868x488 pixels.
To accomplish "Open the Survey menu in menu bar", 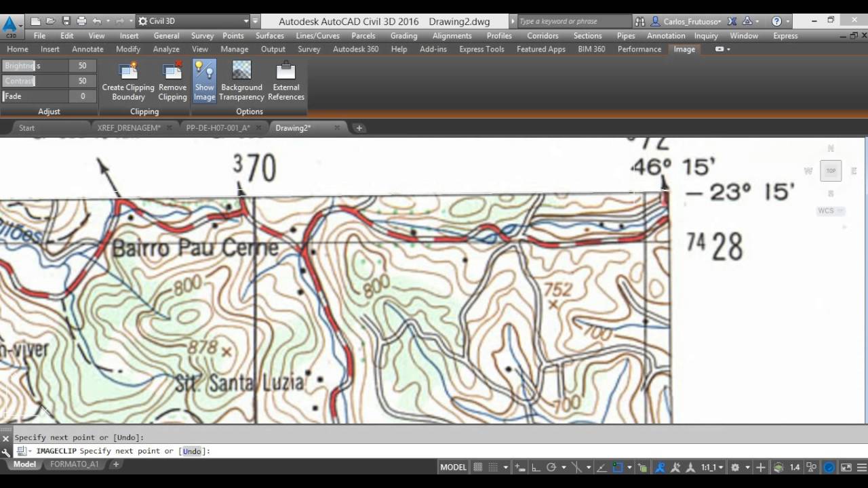I will tap(202, 35).
